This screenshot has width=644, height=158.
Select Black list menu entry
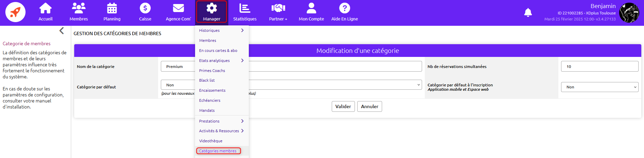click(x=207, y=80)
